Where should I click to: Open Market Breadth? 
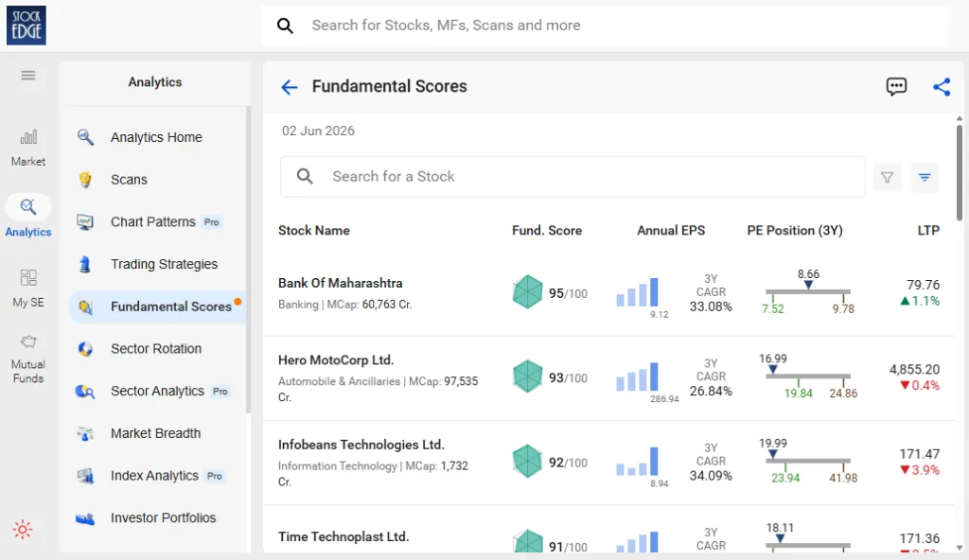(x=158, y=433)
